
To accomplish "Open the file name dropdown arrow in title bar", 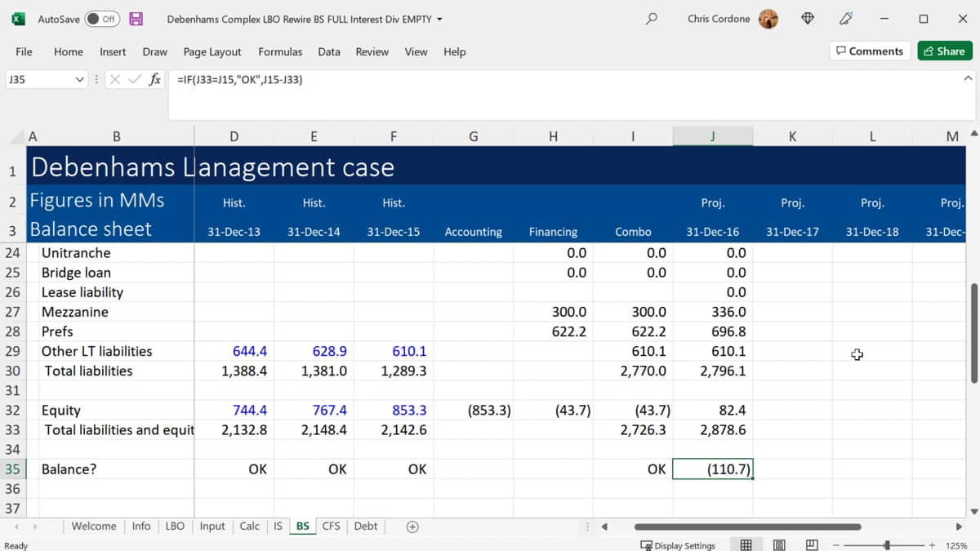I will 440,19.
